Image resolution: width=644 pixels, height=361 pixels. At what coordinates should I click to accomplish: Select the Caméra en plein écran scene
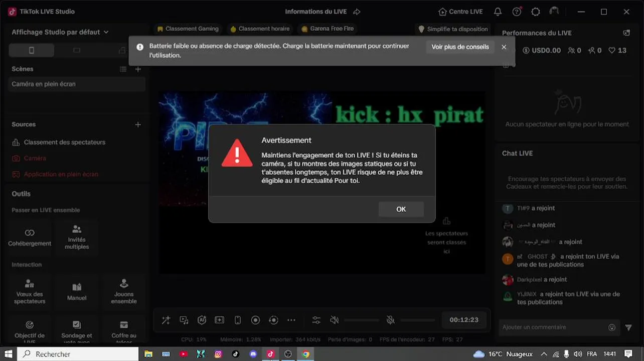[77, 84]
